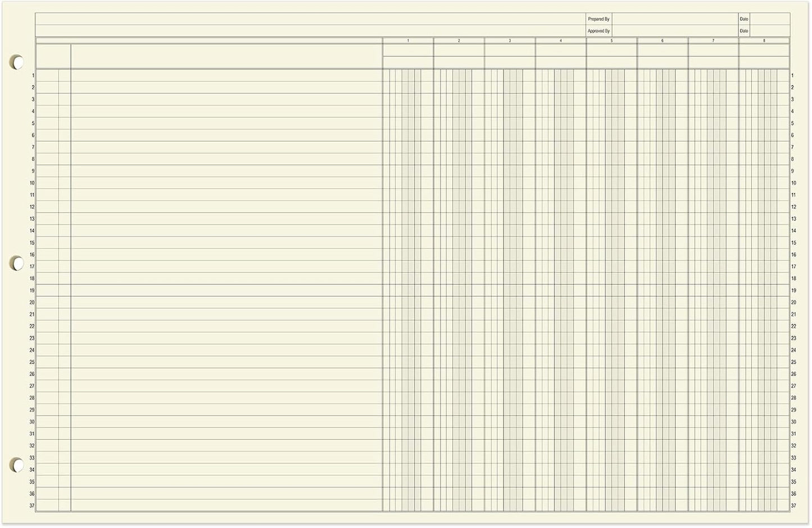Click the column header numbered 2
This screenshot has height=528, width=812.
click(459, 40)
